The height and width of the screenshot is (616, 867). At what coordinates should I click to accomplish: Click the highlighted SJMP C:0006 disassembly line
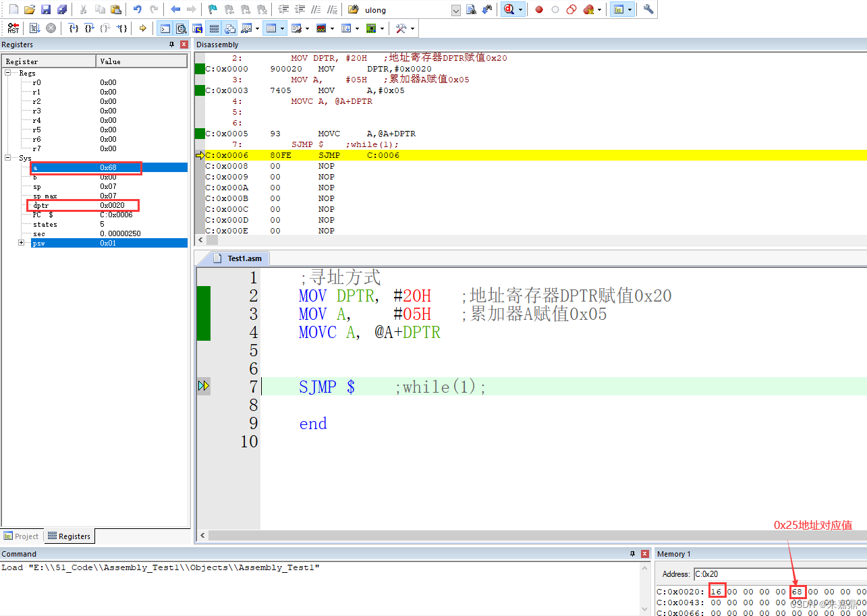point(536,155)
